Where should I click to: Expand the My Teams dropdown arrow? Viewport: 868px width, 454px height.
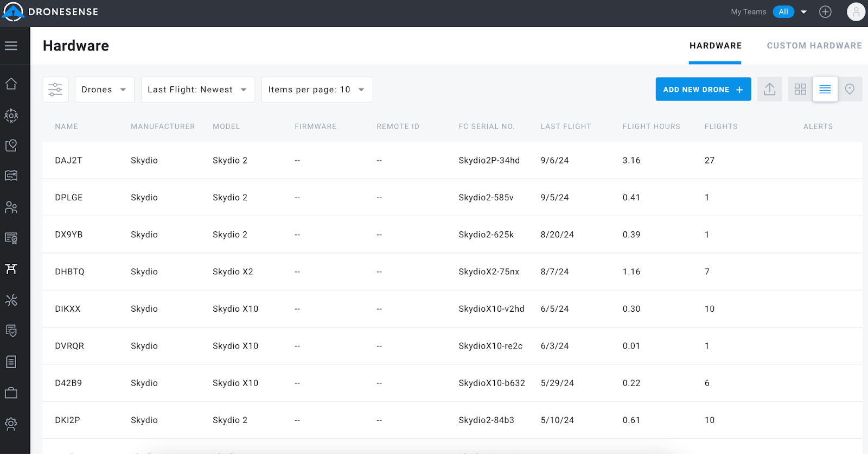(804, 12)
